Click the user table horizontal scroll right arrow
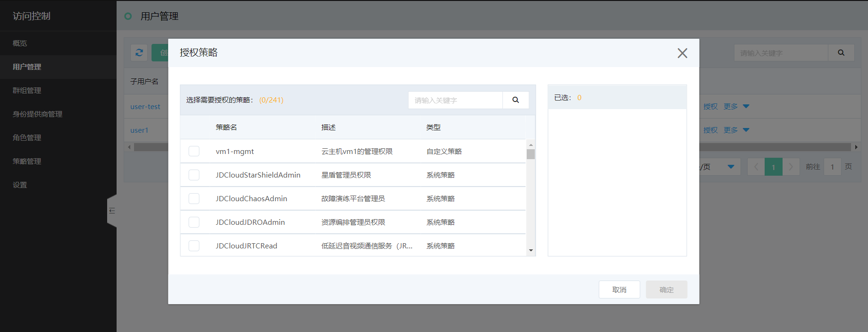The image size is (868, 332). point(856,147)
